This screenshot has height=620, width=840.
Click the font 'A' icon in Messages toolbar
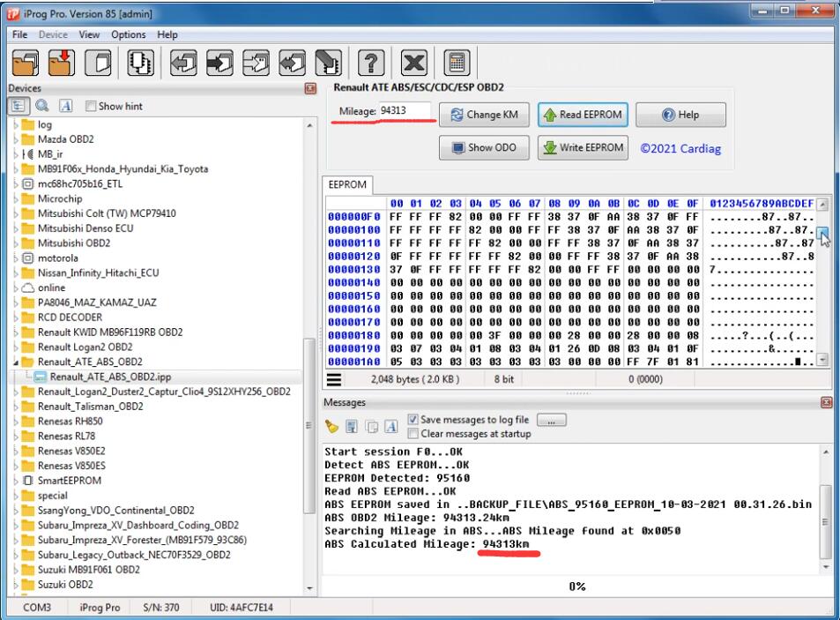tap(391, 427)
